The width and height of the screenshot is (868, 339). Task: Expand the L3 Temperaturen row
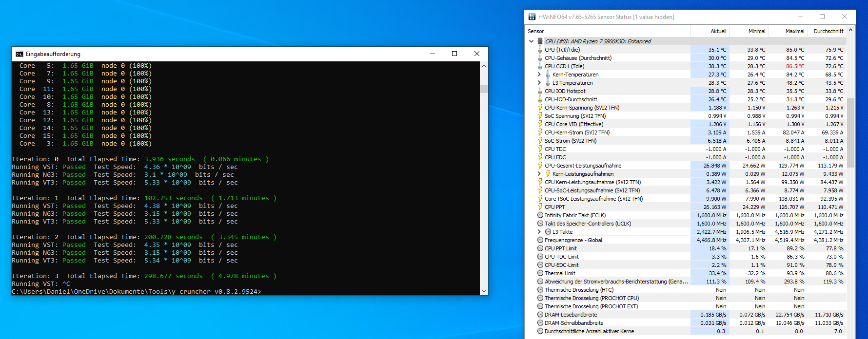click(539, 83)
